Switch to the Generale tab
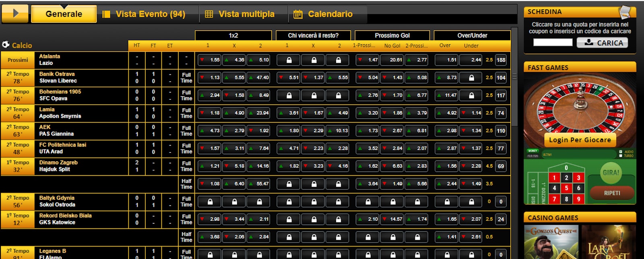The image size is (644, 259). (64, 14)
